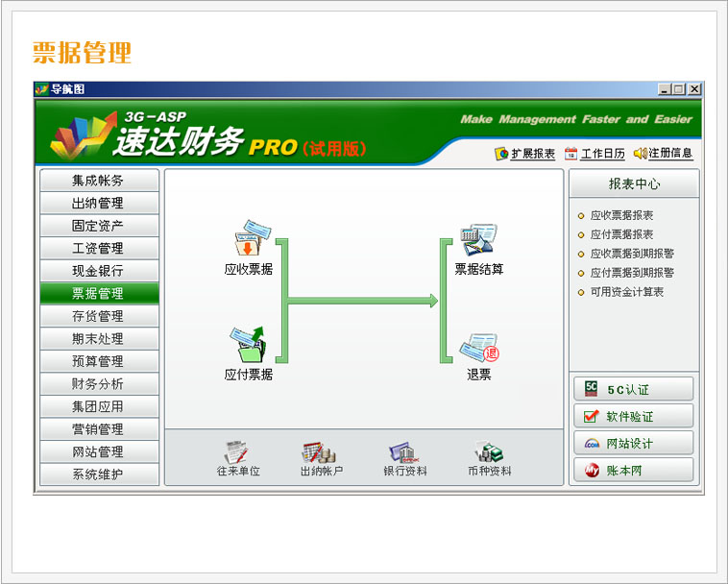Click the red checkmark 软件验证 icon
The image size is (728, 584).
pos(591,416)
